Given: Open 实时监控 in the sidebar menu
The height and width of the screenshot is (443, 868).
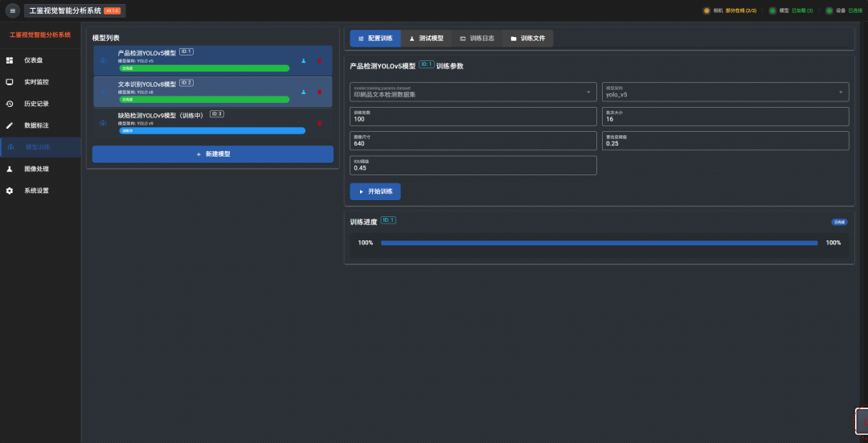Looking at the screenshot, I should coord(41,82).
